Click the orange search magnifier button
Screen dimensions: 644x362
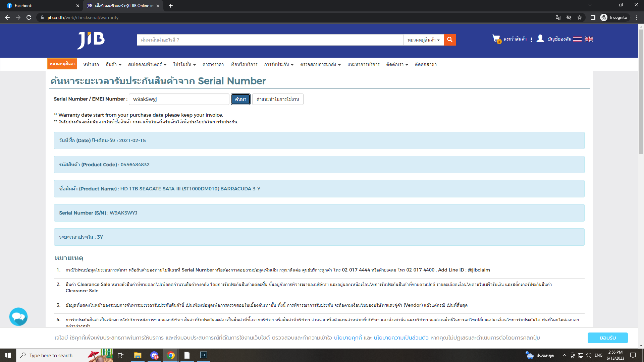[x=449, y=40]
